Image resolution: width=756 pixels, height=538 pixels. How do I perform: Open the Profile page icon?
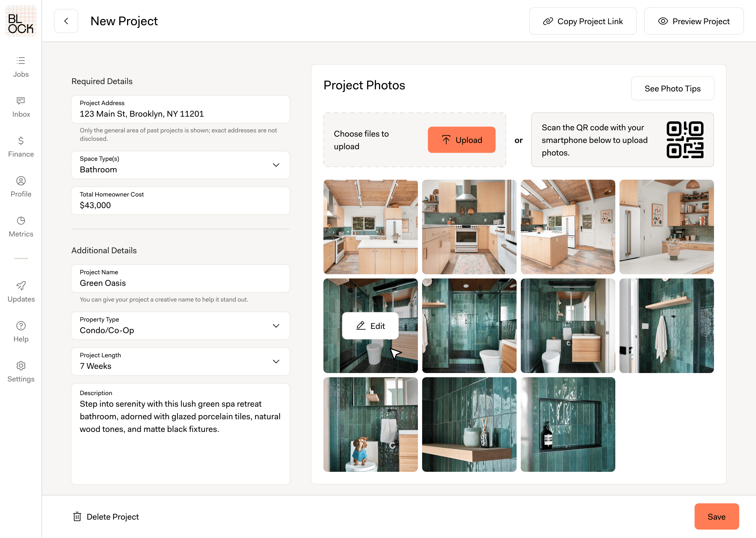(21, 181)
